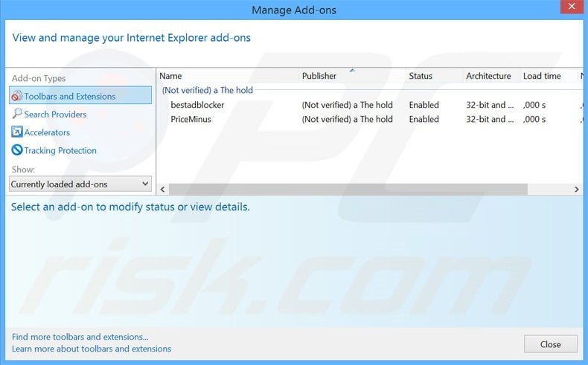Click the load time value of PriceMinus

pos(534,119)
